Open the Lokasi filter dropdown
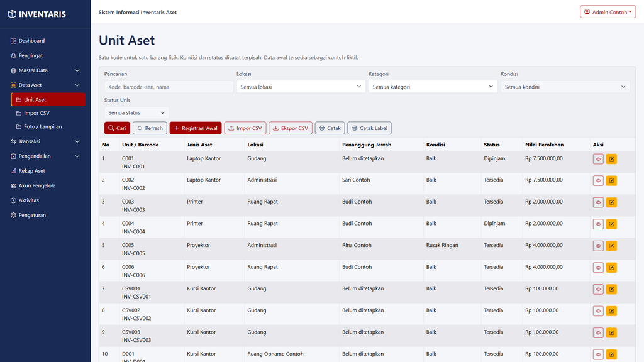The image size is (644, 362). click(x=301, y=87)
